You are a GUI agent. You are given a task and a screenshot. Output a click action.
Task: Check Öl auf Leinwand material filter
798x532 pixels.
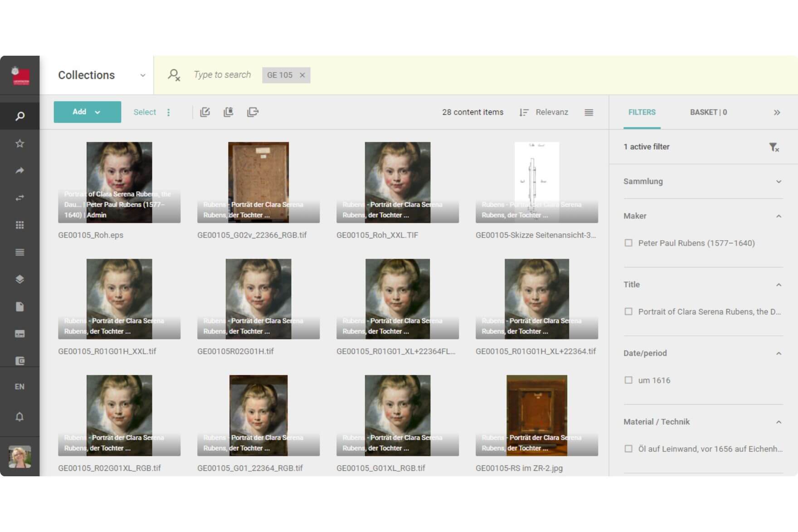tap(628, 449)
